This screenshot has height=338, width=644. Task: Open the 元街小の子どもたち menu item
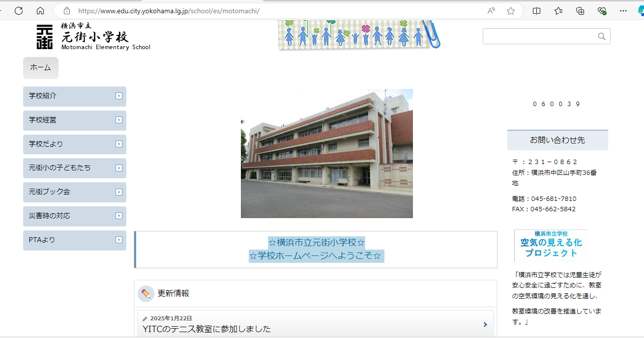[75, 168]
